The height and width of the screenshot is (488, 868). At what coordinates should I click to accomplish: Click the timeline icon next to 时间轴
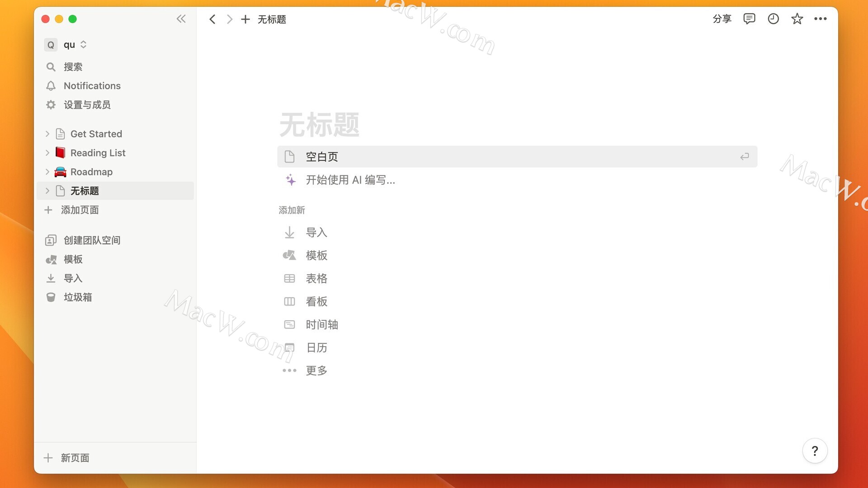tap(289, 324)
